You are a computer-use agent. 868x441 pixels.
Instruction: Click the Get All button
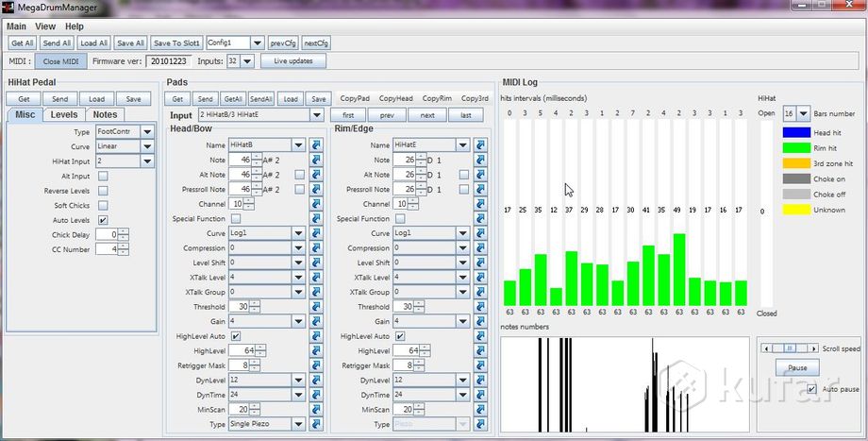22,42
